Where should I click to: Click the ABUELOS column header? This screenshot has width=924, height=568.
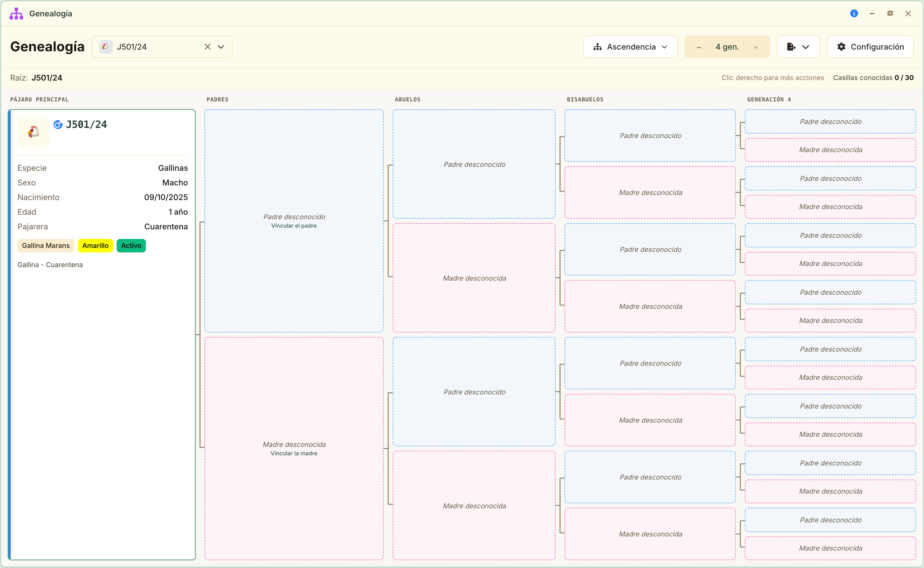pyautogui.click(x=408, y=99)
